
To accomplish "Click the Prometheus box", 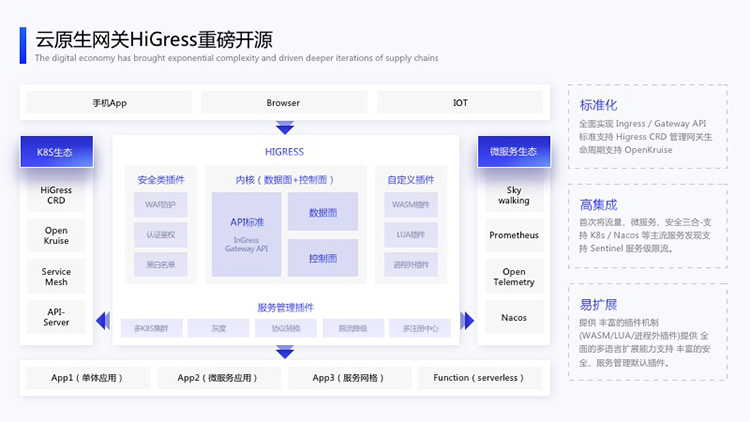I will [514, 235].
